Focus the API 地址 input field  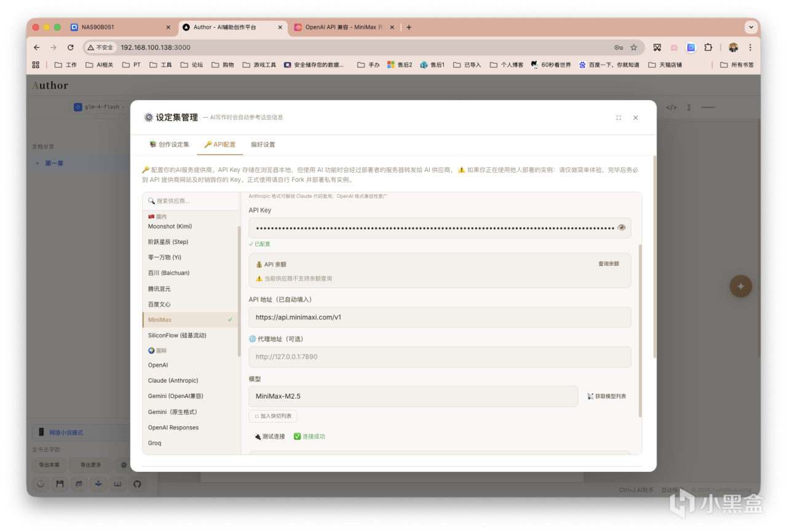440,318
